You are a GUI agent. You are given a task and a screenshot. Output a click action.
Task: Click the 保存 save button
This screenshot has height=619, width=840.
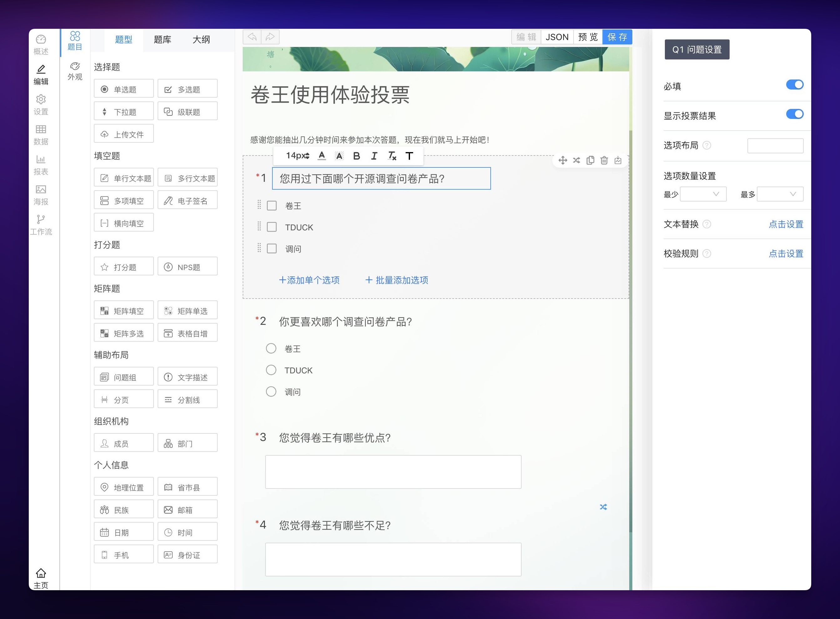(x=617, y=37)
